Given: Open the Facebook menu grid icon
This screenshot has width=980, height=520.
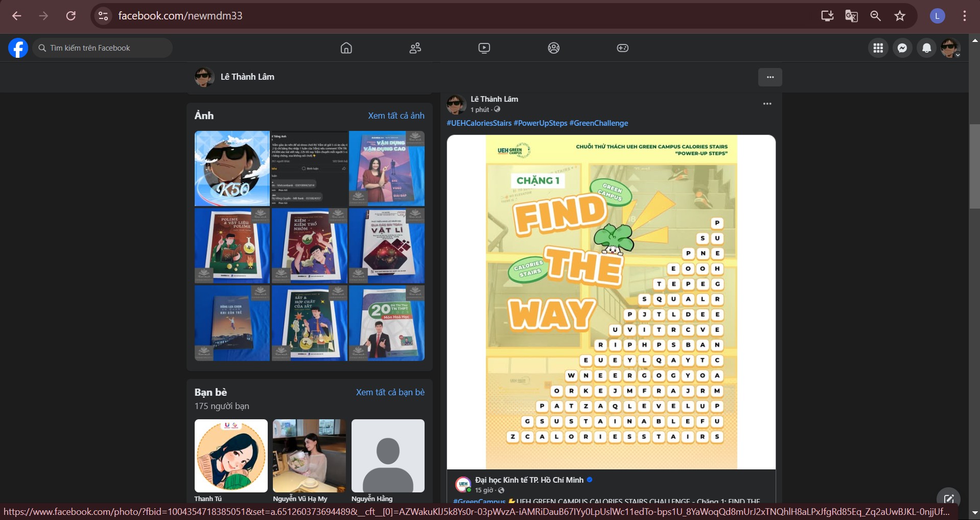Looking at the screenshot, I should pos(878,48).
